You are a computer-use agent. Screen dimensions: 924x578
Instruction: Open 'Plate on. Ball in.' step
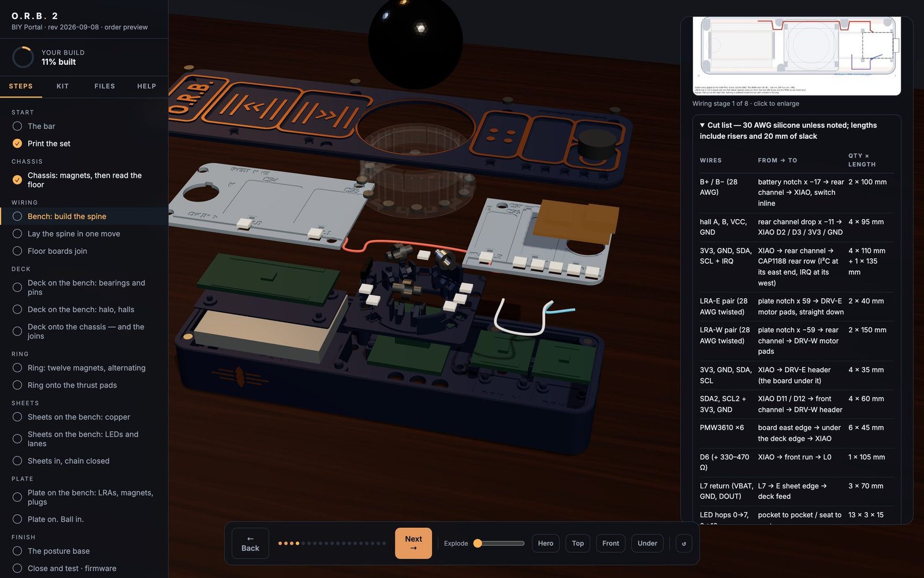(84, 519)
